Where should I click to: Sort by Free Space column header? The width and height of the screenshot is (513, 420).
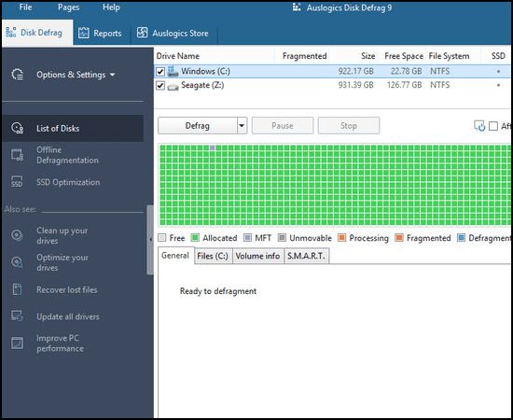404,56
